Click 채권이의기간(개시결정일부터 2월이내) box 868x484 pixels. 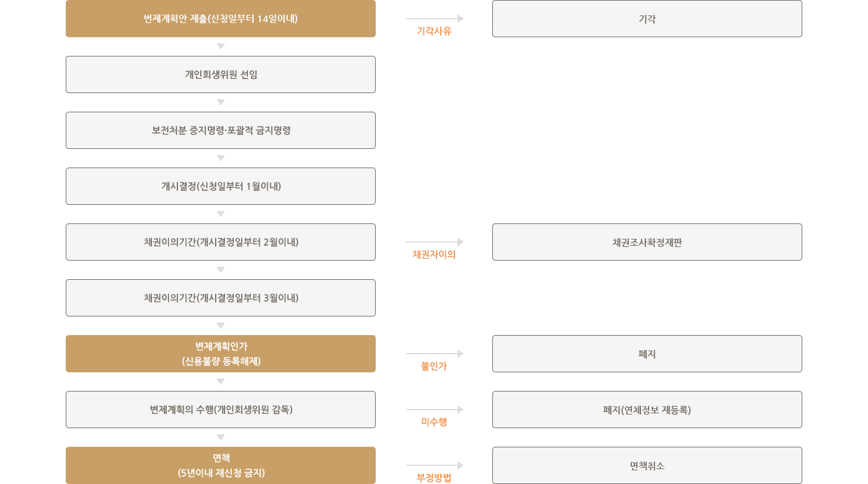[221, 242]
